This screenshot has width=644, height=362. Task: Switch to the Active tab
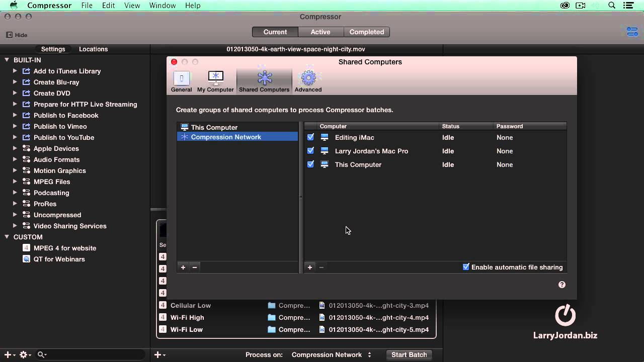pyautogui.click(x=320, y=32)
